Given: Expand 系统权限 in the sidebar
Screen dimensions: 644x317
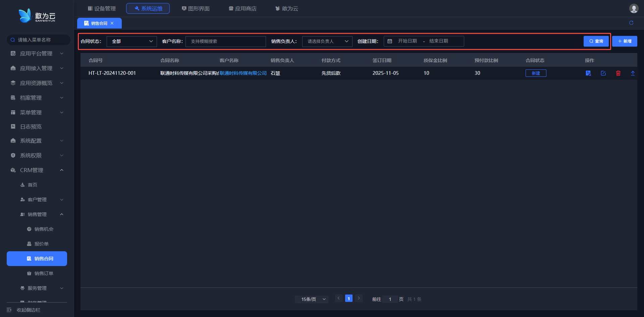Looking at the screenshot, I should [37, 155].
